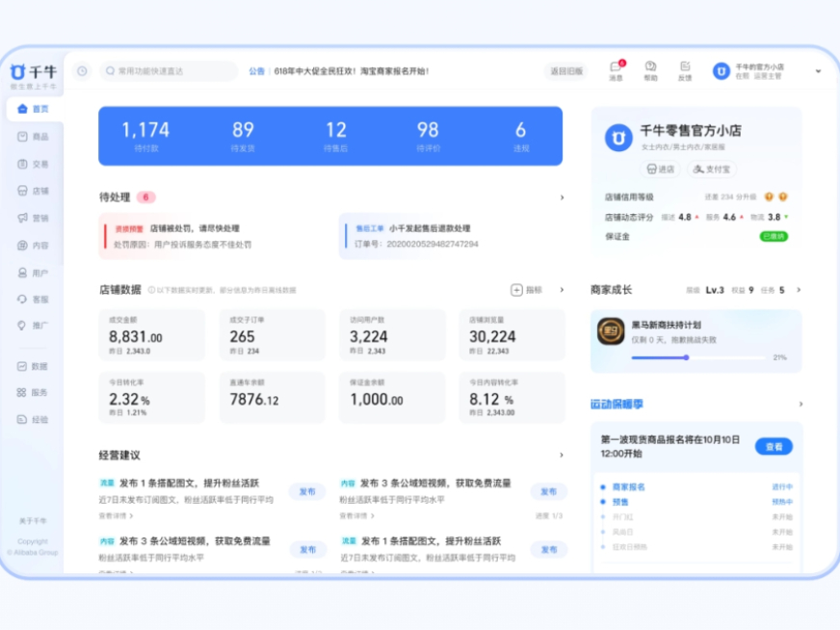
Task: Open the 内容 content sidebar item
Action: (x=33, y=246)
